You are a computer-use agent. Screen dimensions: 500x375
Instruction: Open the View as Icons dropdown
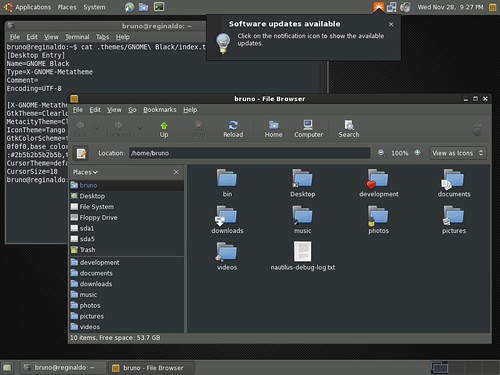coord(457,153)
